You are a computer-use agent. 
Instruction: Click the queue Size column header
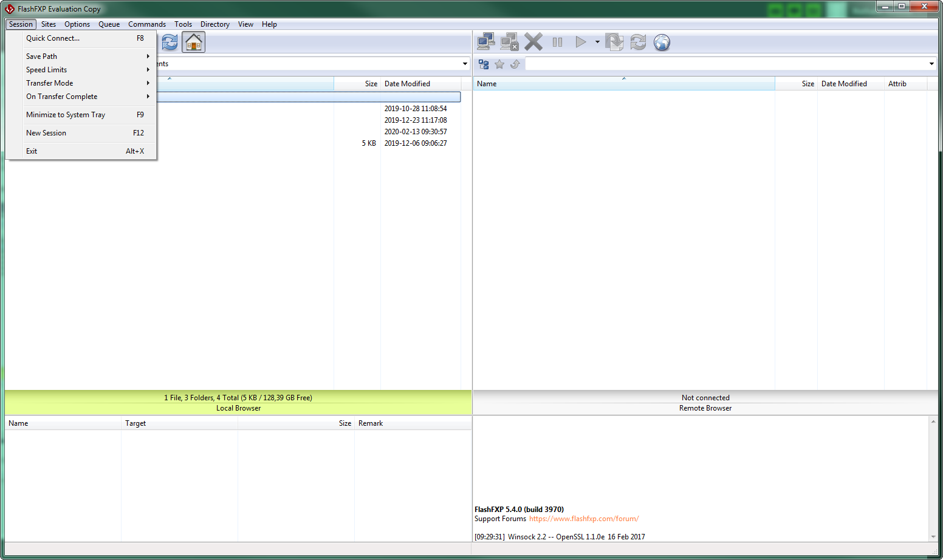pos(296,423)
